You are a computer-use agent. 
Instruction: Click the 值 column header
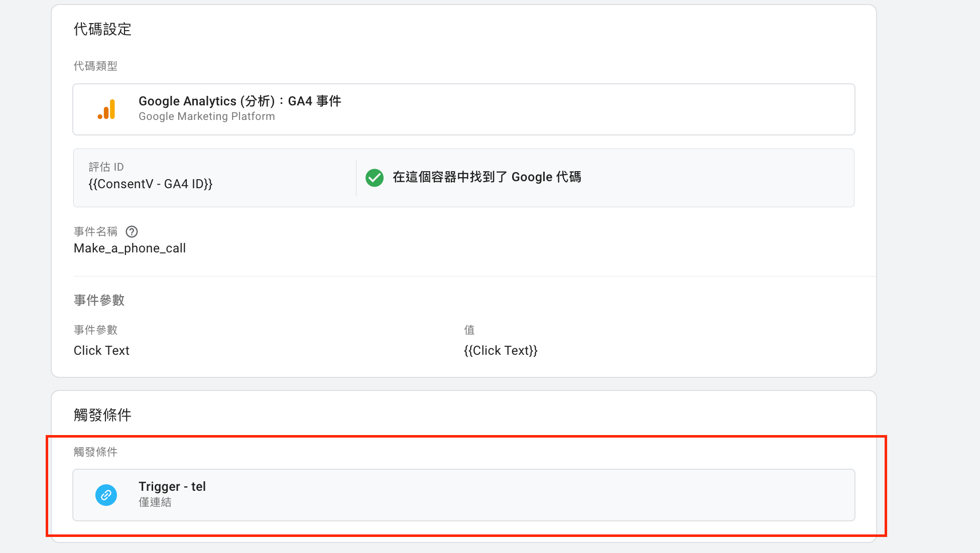469,330
